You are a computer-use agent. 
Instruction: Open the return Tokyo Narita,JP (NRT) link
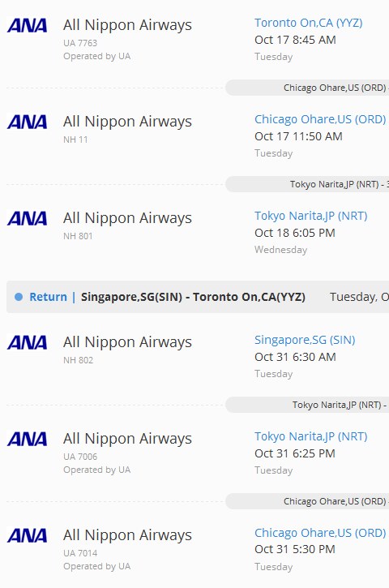[x=310, y=436]
